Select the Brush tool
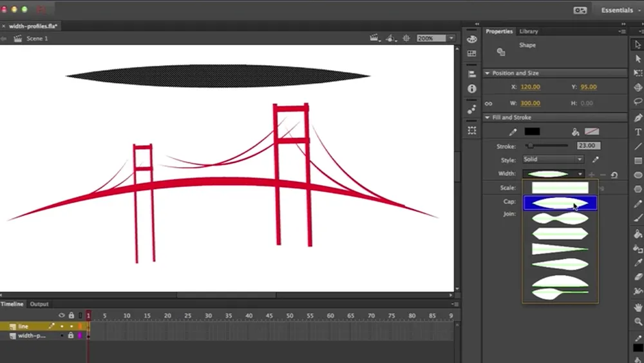 [638, 219]
